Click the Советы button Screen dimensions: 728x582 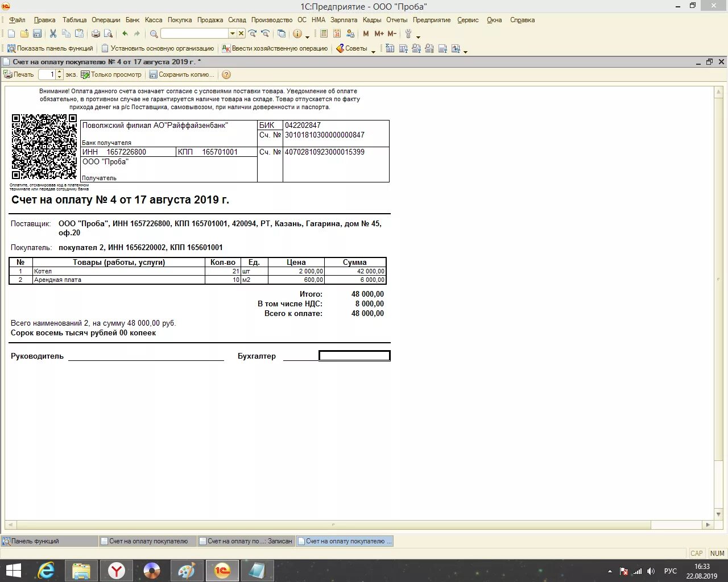tap(352, 48)
